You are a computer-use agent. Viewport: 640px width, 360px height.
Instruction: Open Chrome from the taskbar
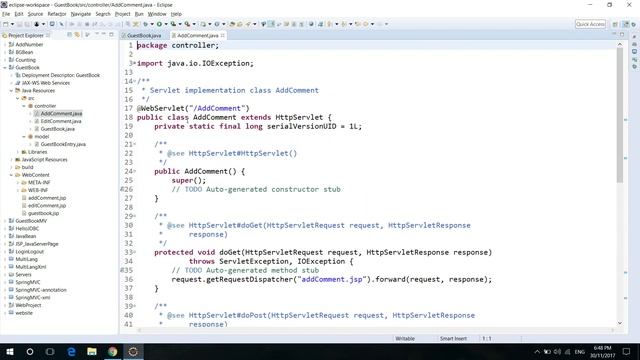click(x=113, y=351)
